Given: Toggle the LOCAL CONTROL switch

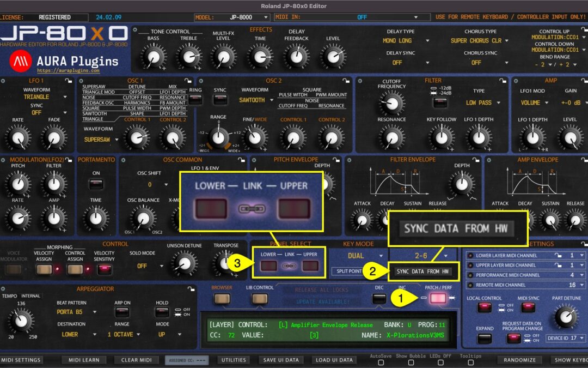Looking at the screenshot, I should 484,306.
